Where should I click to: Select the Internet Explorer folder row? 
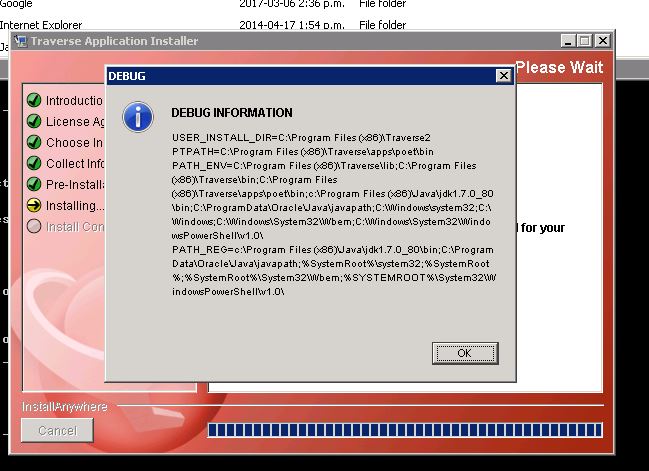[203, 25]
